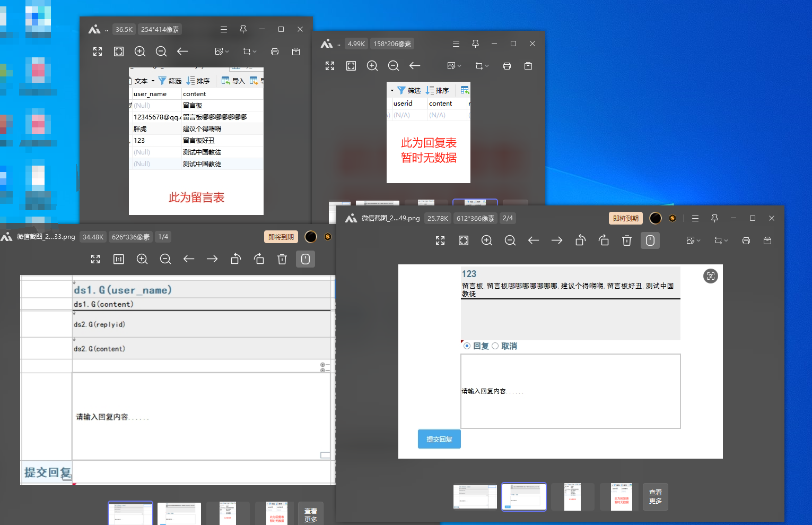The image size is (812, 525).
Task: Zoom in within 微信截图_2...33.png window
Action: tap(142, 259)
